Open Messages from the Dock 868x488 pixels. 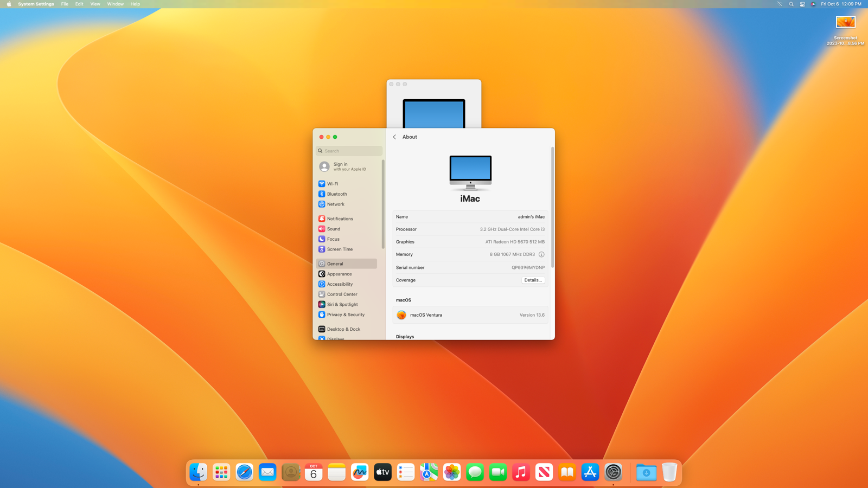tap(475, 472)
